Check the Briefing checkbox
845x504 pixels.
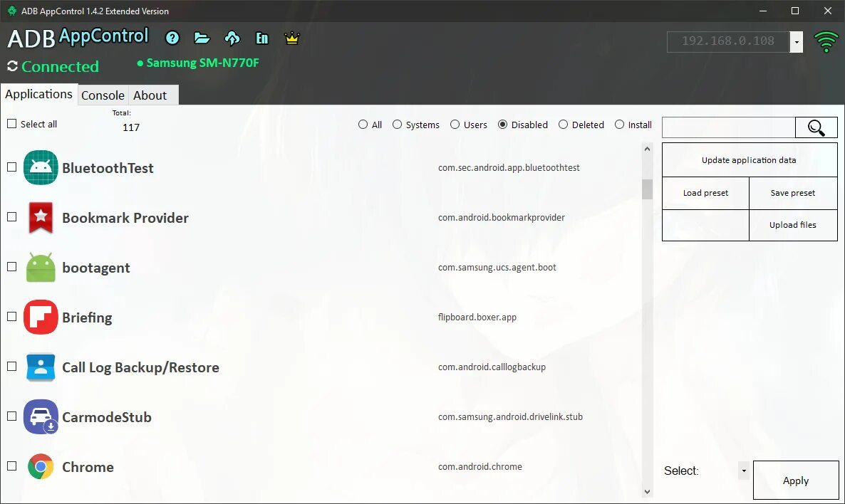click(12, 317)
